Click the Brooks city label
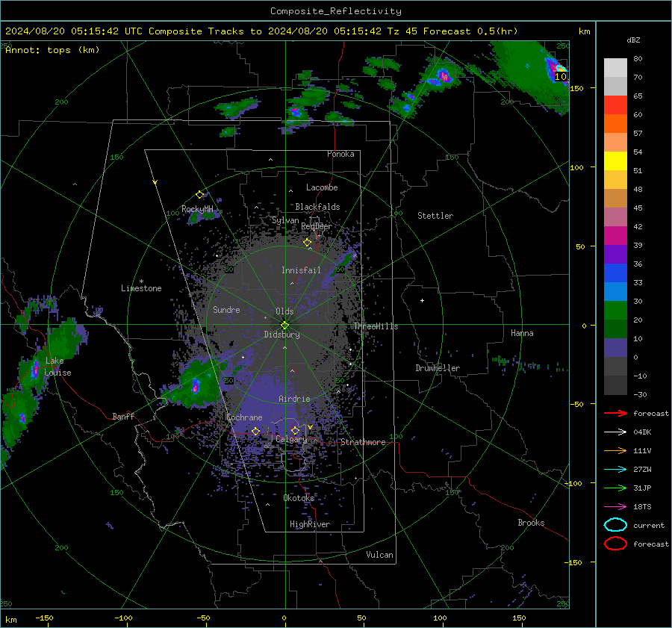 531,523
